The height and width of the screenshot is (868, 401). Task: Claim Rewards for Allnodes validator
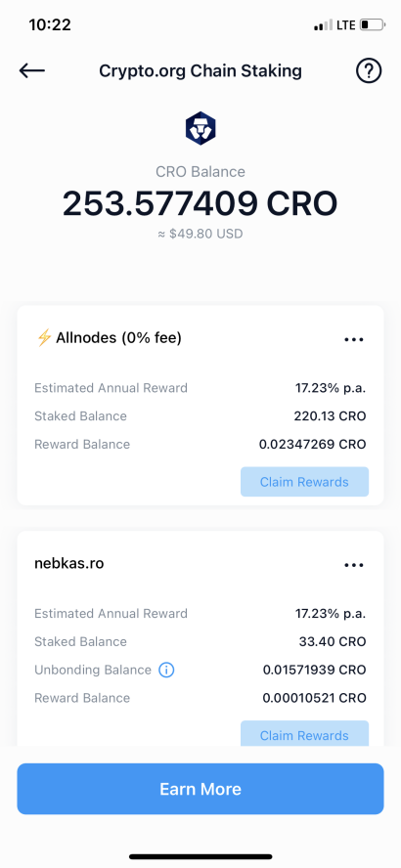click(x=304, y=482)
